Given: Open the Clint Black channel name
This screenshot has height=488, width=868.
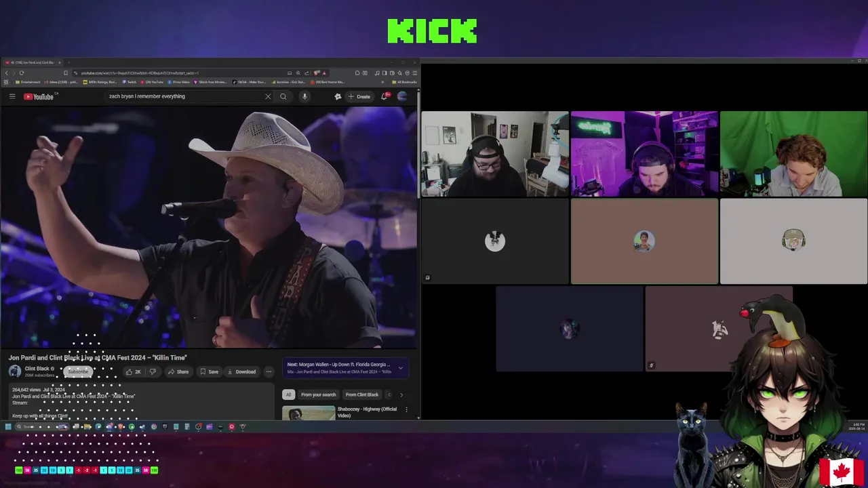Looking at the screenshot, I should (37, 369).
